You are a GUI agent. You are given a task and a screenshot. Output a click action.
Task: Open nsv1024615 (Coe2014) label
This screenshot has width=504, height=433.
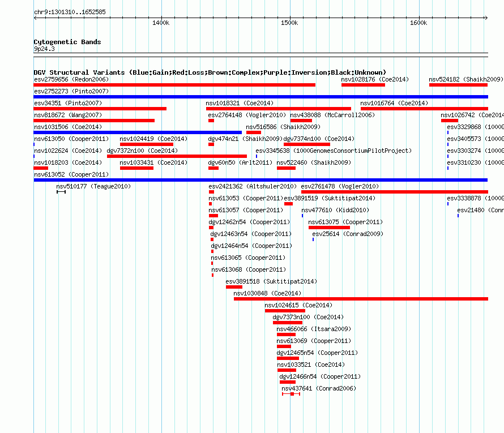pyautogui.click(x=298, y=305)
